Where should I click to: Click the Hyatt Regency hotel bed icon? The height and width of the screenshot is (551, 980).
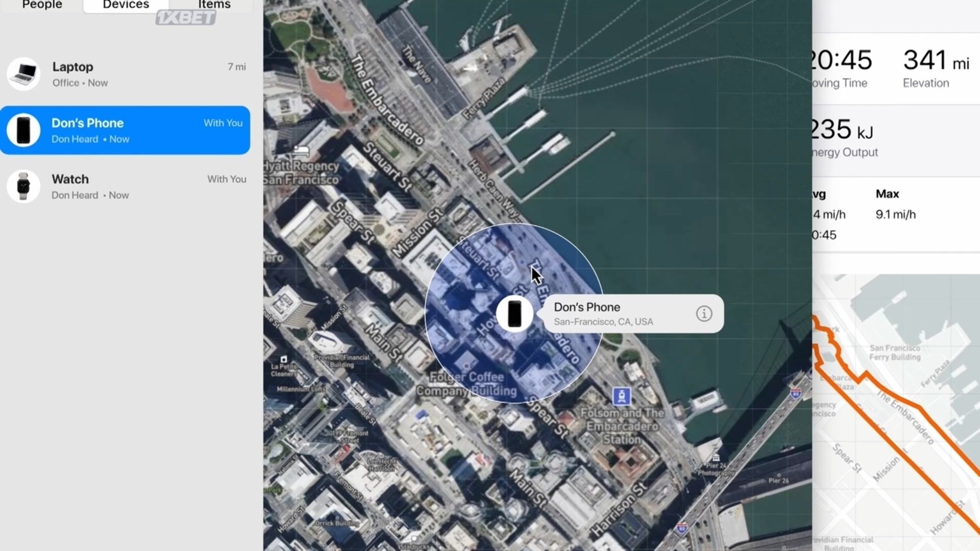pyautogui.click(x=301, y=150)
